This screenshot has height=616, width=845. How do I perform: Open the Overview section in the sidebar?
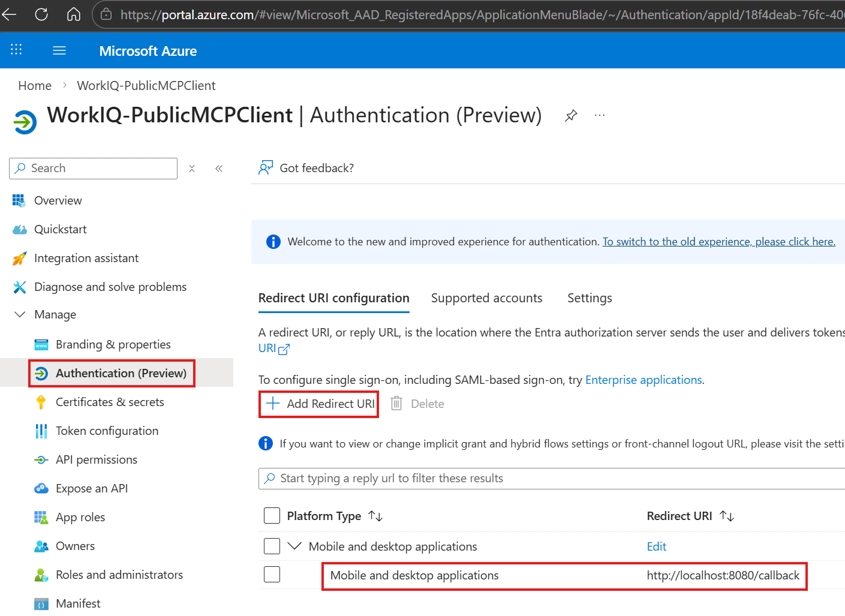[58, 200]
